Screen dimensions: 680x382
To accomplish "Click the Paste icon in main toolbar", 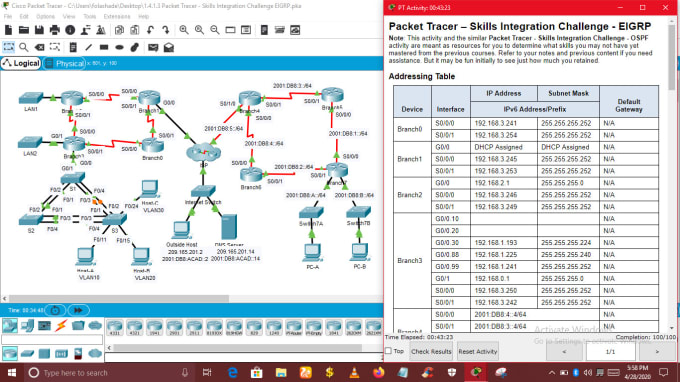I will (134, 30).
